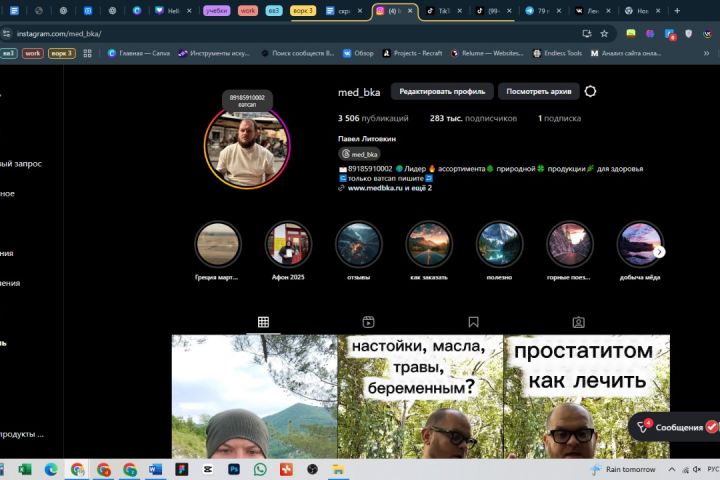Open the Анализ сайта bookmark
Viewport: 720px width, 480px height.
pos(626,53)
